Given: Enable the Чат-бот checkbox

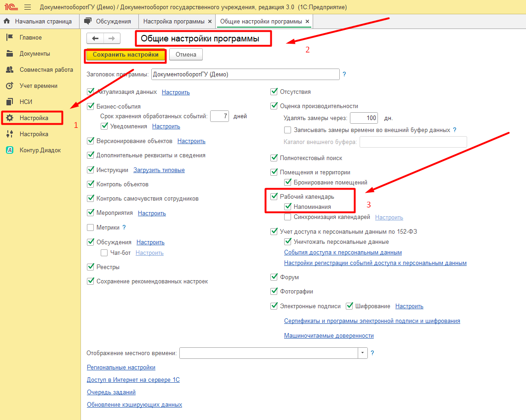Looking at the screenshot, I should 104,253.
